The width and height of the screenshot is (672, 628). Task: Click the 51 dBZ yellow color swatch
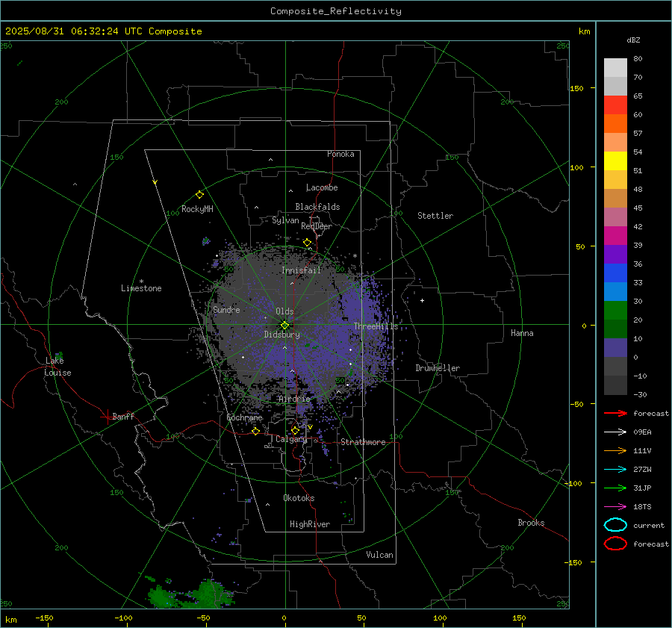[615, 161]
